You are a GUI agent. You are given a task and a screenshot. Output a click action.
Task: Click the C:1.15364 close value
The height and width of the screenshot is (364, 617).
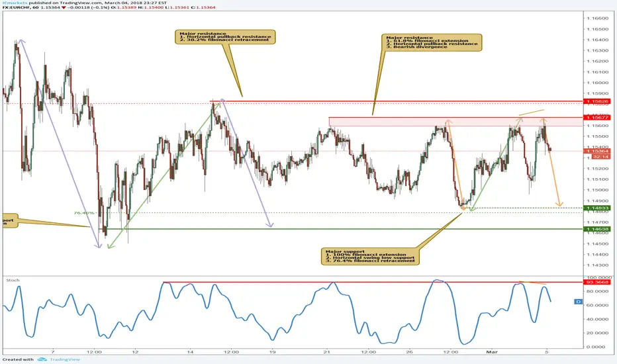tap(203, 7)
